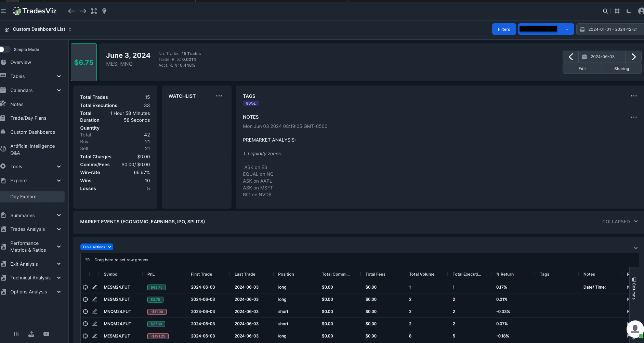Image resolution: width=644 pixels, height=343 pixels.
Task: Click the blue Filters button
Action: pos(504,29)
